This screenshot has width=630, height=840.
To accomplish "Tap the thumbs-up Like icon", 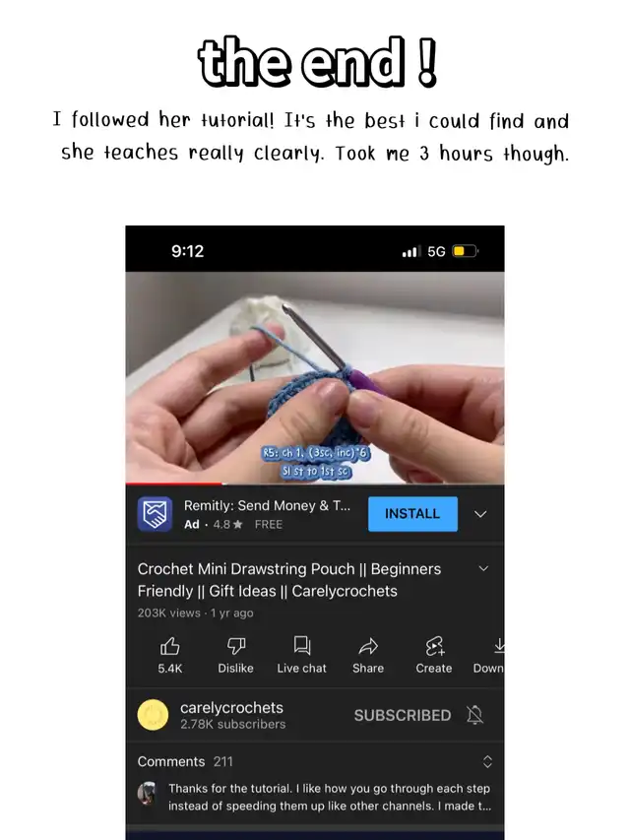I will click(170, 646).
